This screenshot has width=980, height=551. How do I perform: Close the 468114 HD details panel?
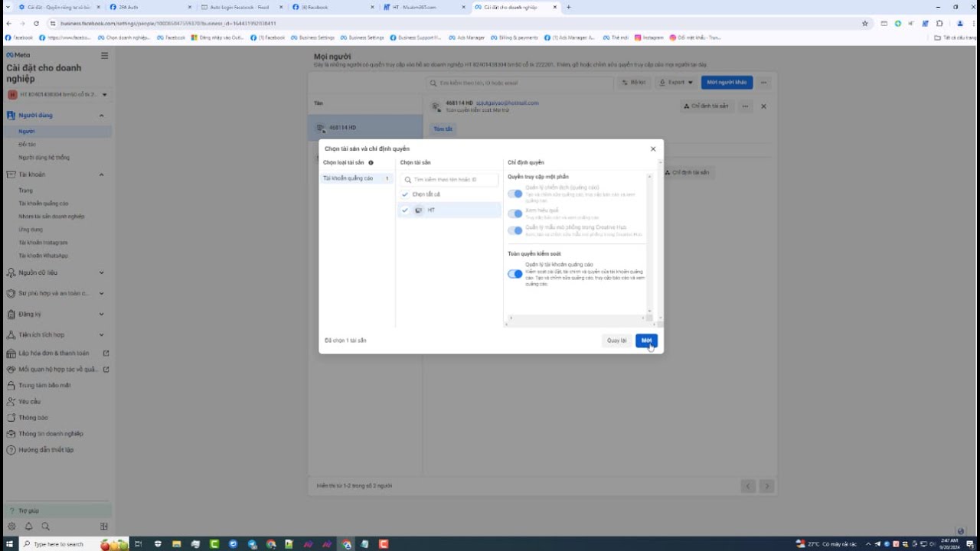click(763, 106)
